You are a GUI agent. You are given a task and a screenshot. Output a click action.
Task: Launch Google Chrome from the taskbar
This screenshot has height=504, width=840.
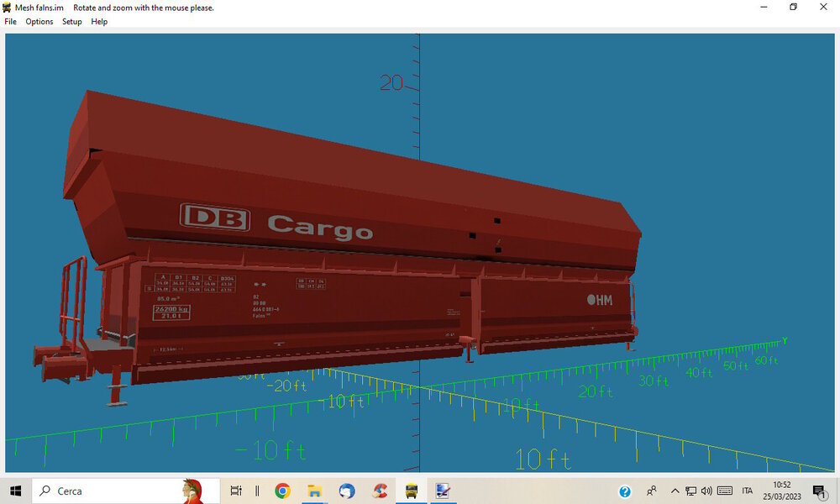[x=282, y=491]
